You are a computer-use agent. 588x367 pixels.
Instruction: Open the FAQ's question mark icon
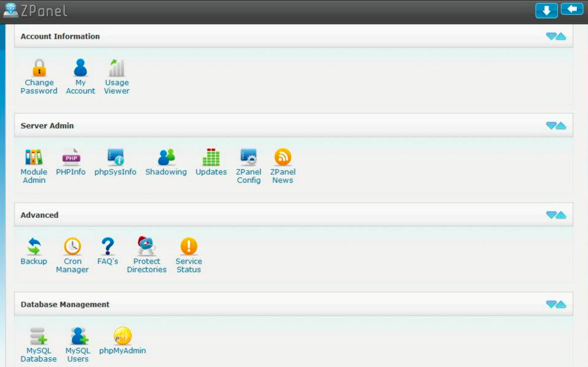(108, 246)
